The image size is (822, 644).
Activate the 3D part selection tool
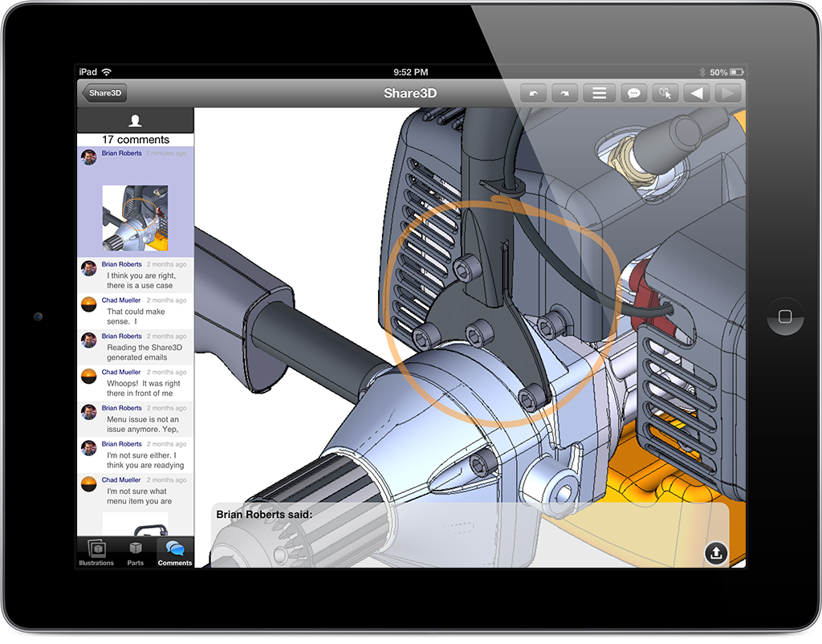(665, 93)
